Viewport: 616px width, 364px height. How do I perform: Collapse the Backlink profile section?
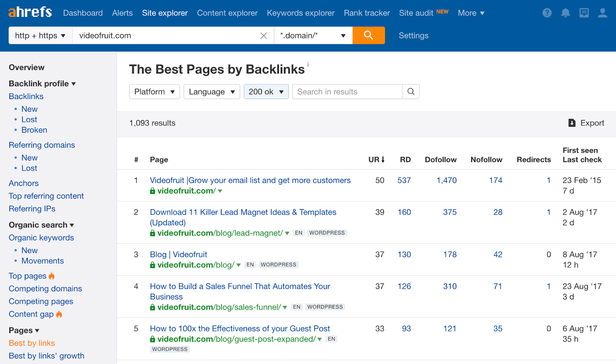pyautogui.click(x=42, y=83)
